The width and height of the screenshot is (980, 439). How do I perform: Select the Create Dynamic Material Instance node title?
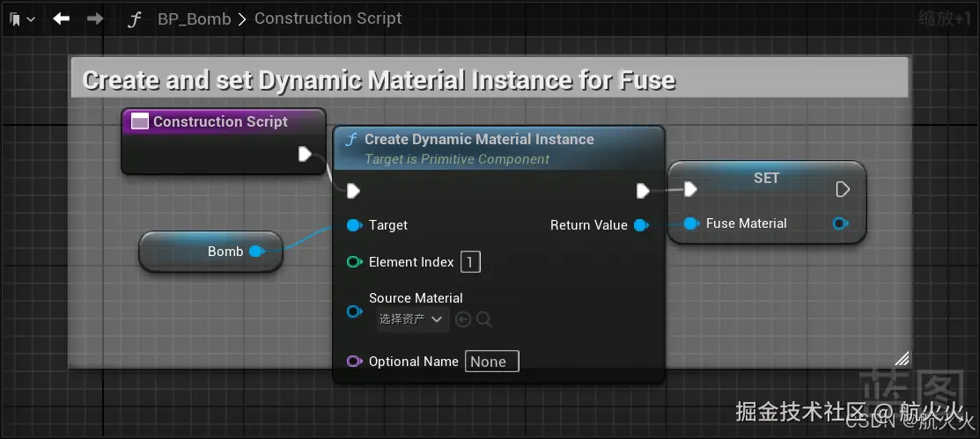[x=479, y=139]
